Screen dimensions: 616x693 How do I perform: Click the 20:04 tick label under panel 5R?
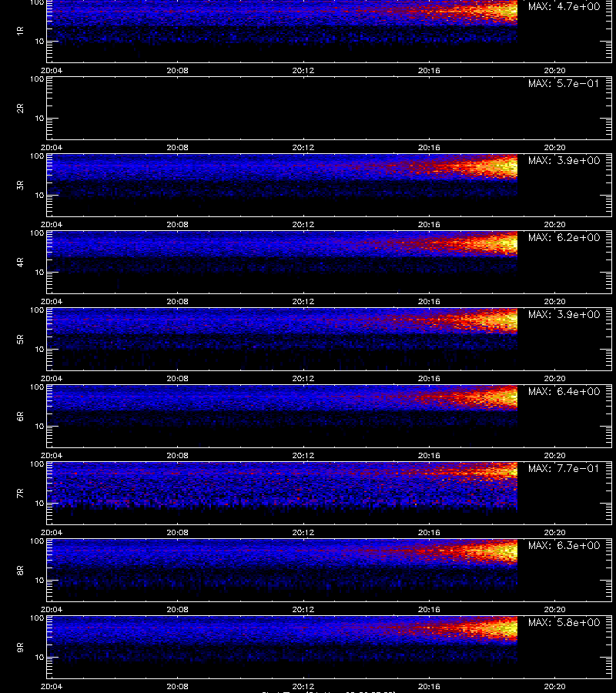pos(52,378)
